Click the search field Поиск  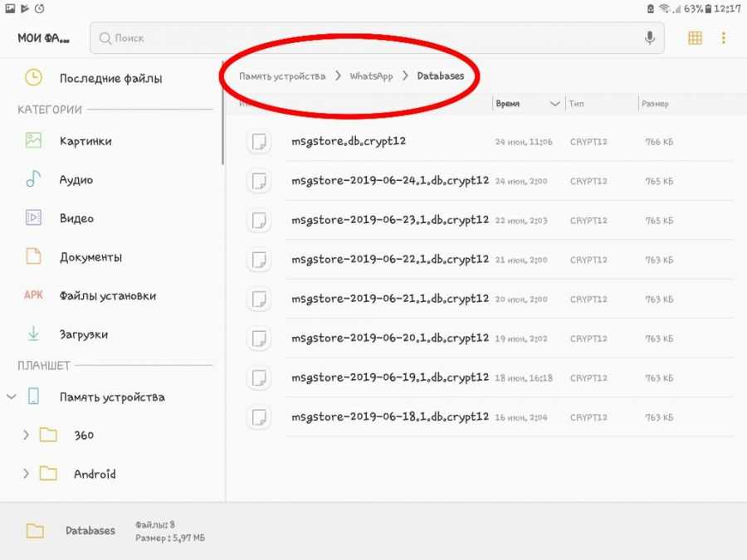tap(377, 37)
